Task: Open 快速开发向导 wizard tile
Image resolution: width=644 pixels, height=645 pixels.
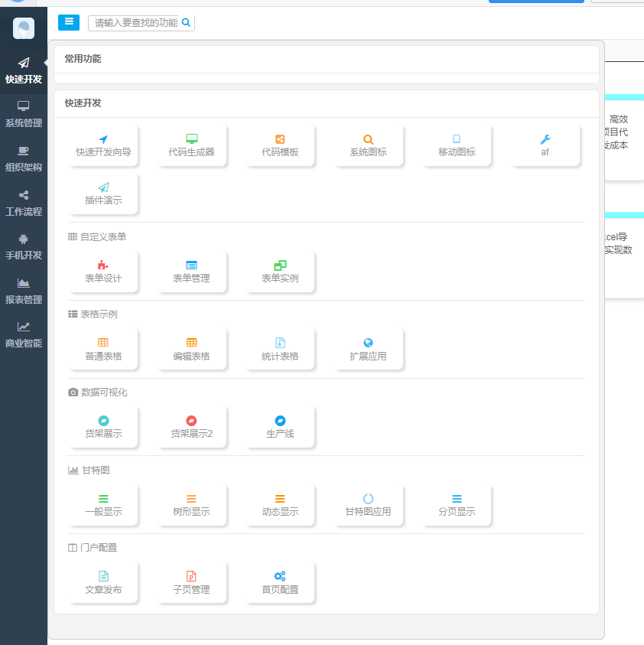Action: [x=103, y=145]
